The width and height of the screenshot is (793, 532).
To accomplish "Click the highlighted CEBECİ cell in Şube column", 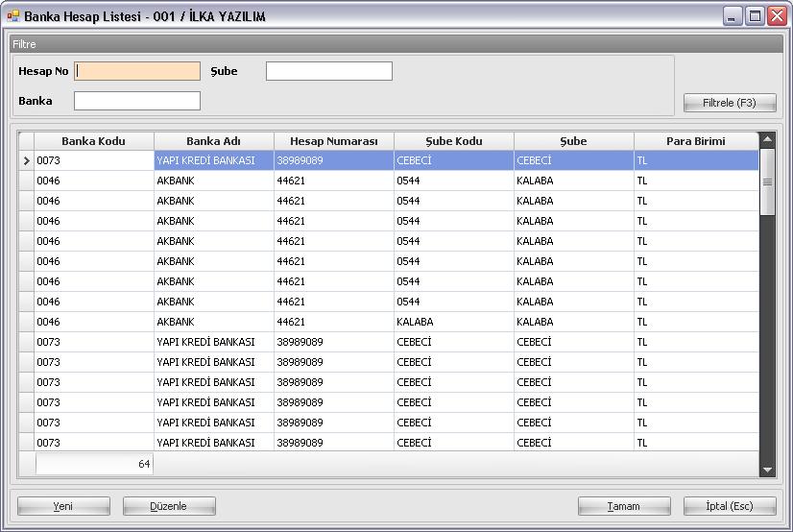I will (573, 160).
